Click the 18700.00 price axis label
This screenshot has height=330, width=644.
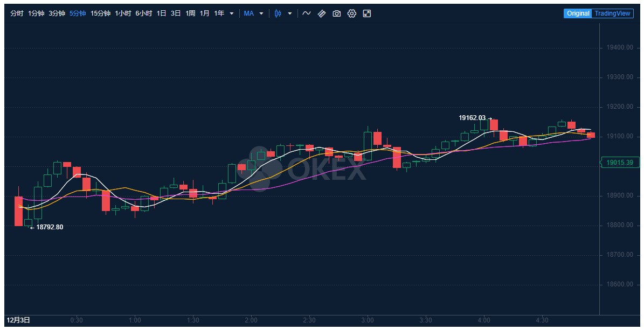point(620,255)
